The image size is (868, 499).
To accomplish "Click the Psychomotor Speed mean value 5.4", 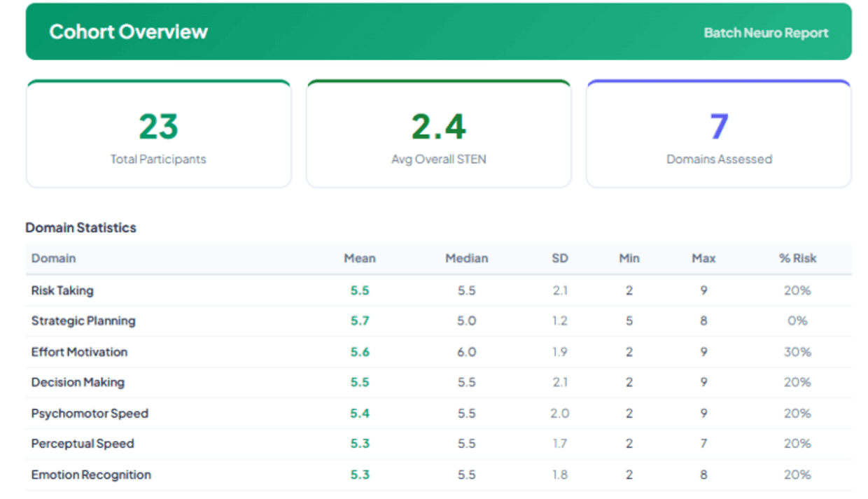I will (x=360, y=413).
